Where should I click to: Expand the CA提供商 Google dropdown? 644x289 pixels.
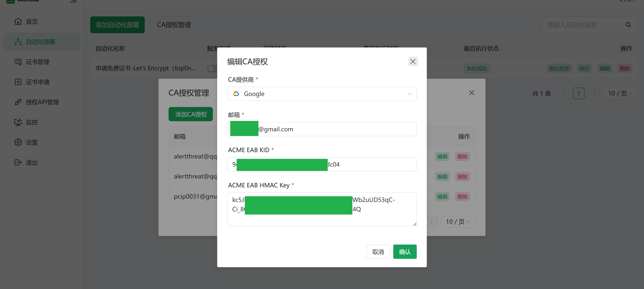[x=322, y=94]
